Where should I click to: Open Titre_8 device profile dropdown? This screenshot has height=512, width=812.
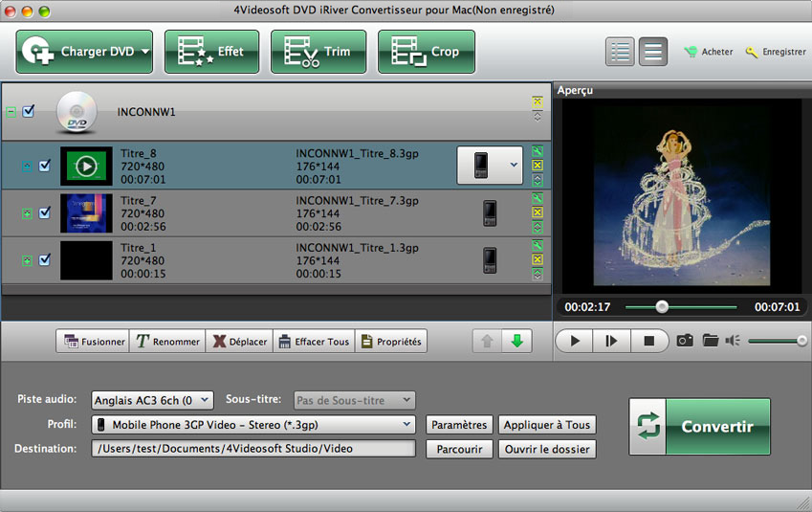click(490, 165)
